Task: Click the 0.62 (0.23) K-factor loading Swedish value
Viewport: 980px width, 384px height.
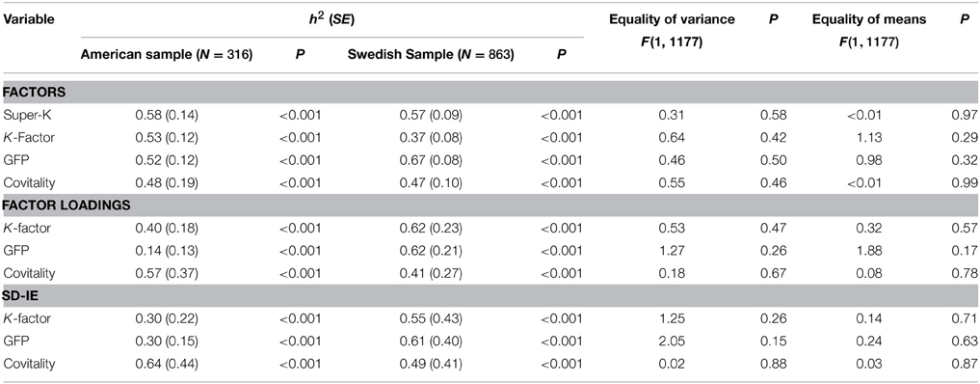Action: [431, 229]
